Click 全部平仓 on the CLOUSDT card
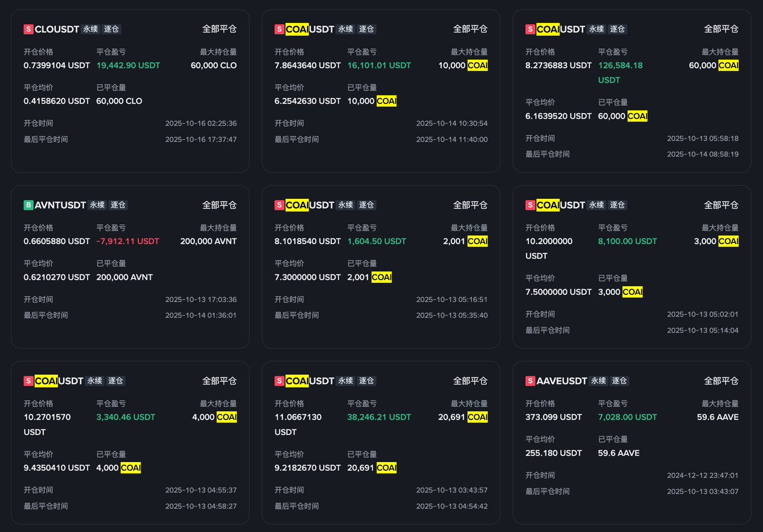The height and width of the screenshot is (532, 763). pyautogui.click(x=219, y=29)
